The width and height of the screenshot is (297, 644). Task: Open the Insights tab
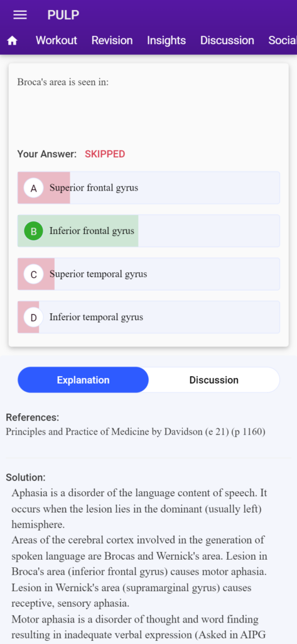pos(166,40)
